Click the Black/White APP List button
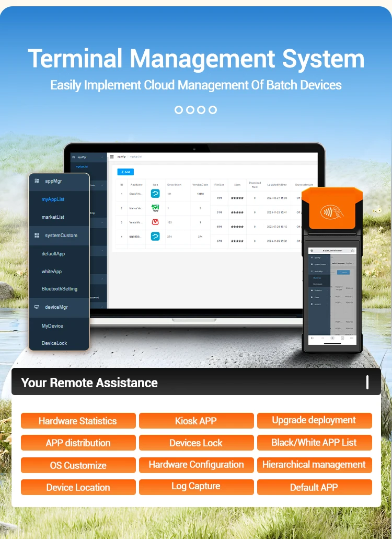 tap(315, 443)
